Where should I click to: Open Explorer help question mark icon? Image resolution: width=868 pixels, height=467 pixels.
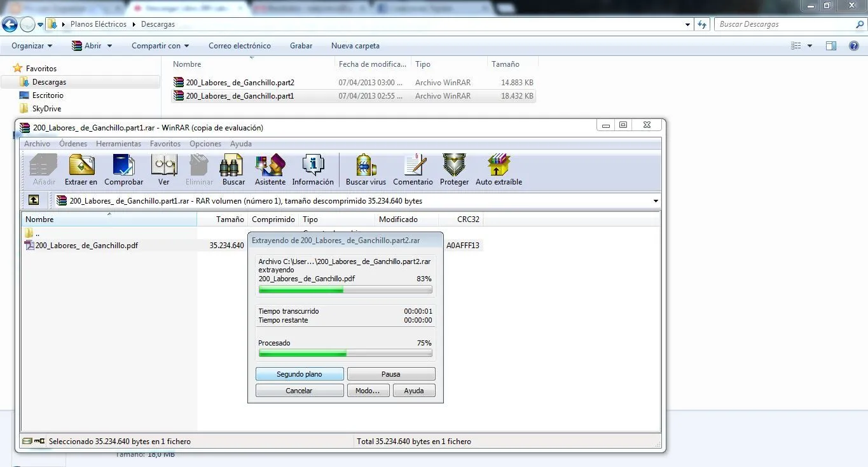(854, 46)
